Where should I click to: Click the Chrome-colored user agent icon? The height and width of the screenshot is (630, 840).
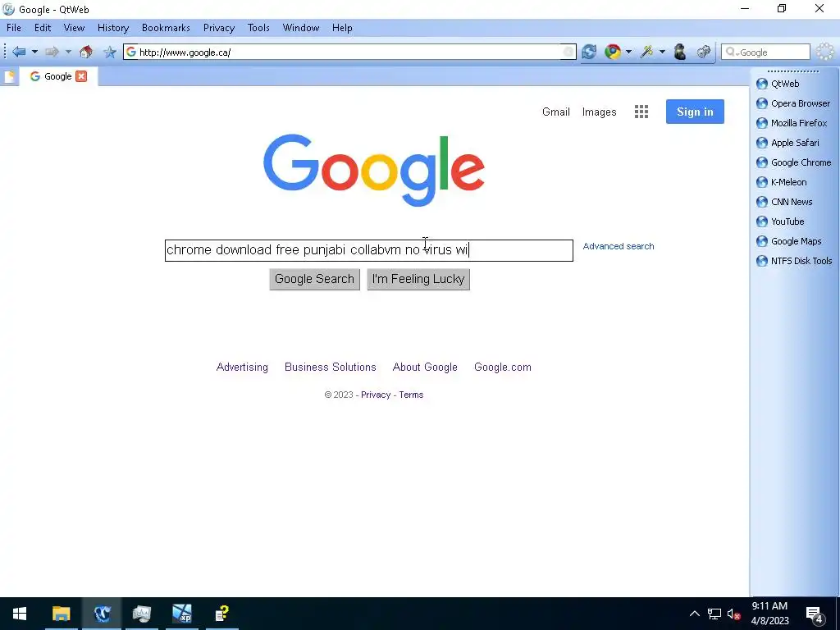[612, 52]
